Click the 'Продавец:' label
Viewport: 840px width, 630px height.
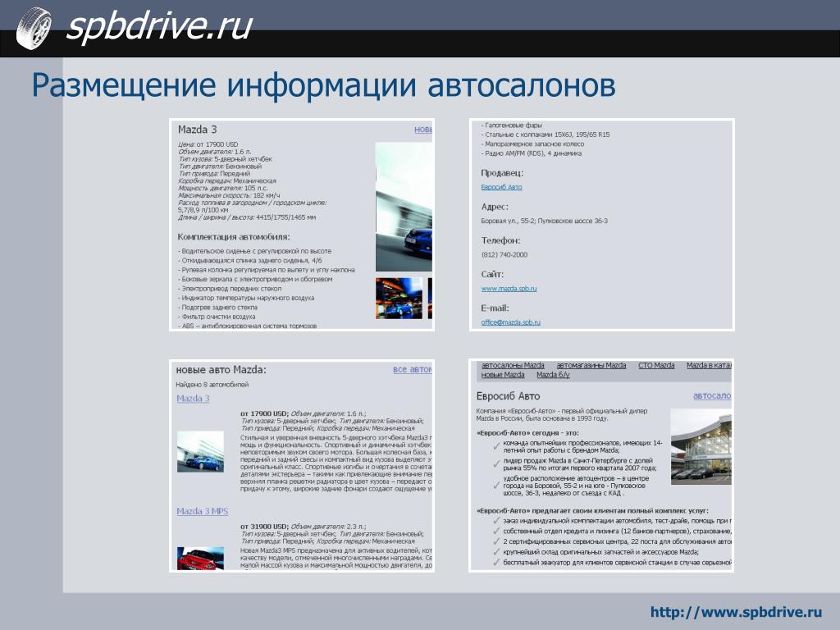pos(502,173)
